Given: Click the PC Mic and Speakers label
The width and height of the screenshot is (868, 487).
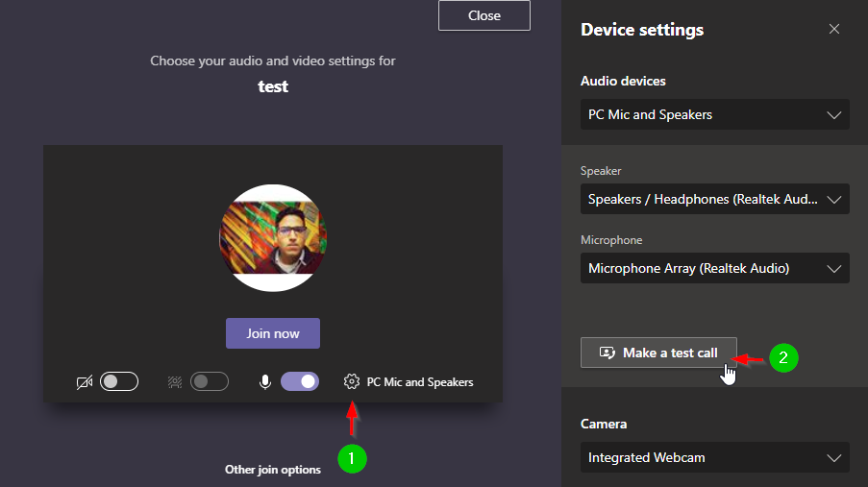Looking at the screenshot, I should pyautogui.click(x=420, y=382).
